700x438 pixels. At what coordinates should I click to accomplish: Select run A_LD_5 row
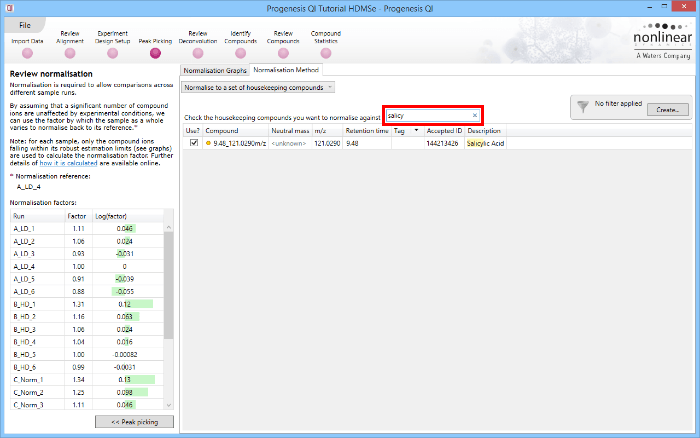[87, 279]
